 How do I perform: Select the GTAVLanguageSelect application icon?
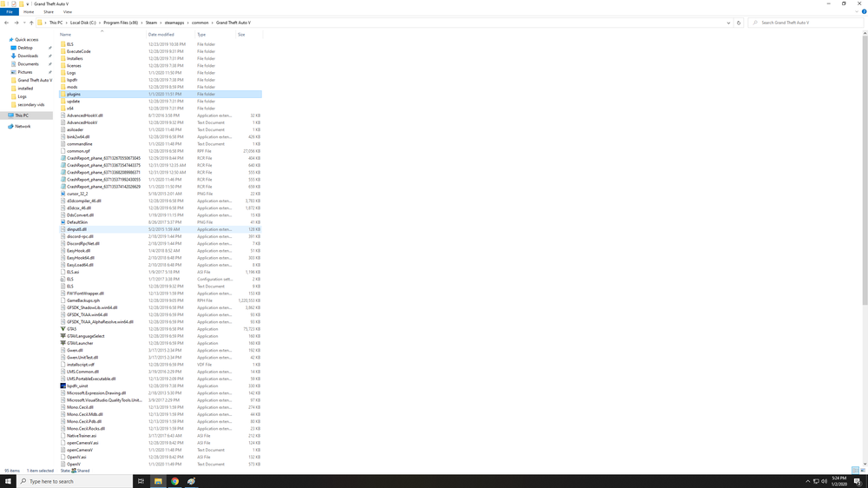(62, 336)
